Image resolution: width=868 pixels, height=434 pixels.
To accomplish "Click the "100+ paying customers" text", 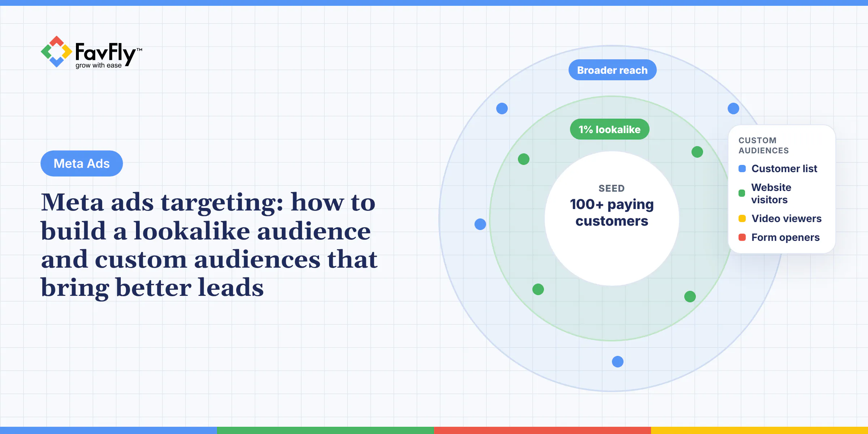I will [612, 212].
